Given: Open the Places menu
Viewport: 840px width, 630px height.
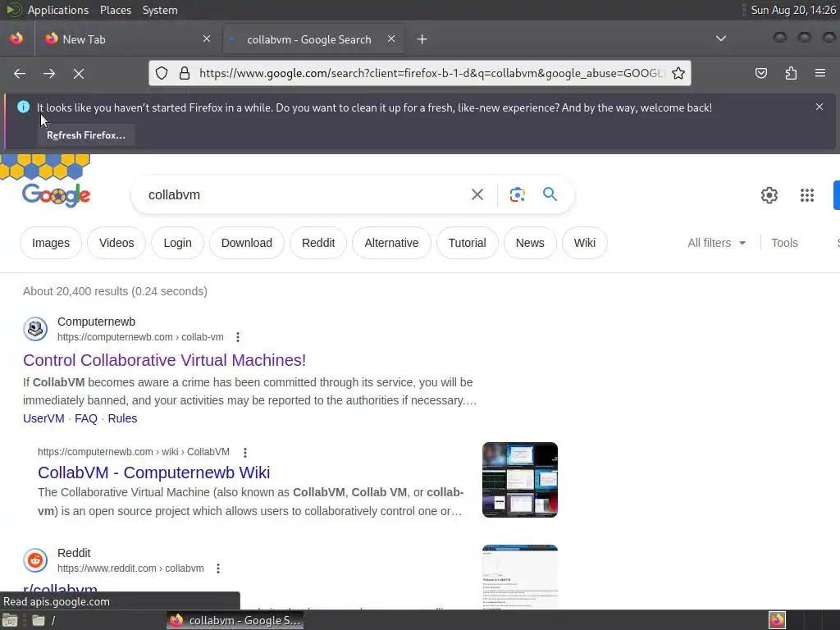Looking at the screenshot, I should tap(115, 10).
